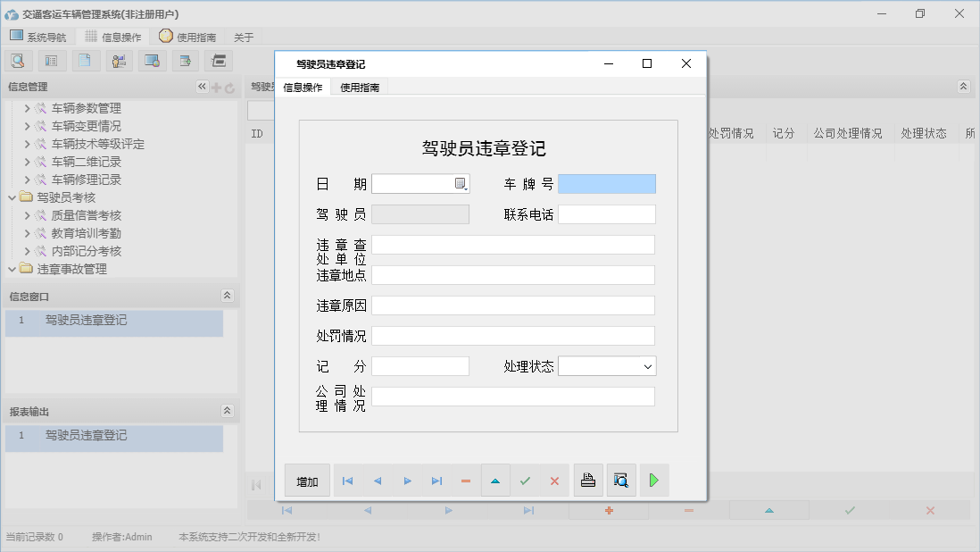
Task: Open print preview in the violation dialog
Action: [x=620, y=480]
